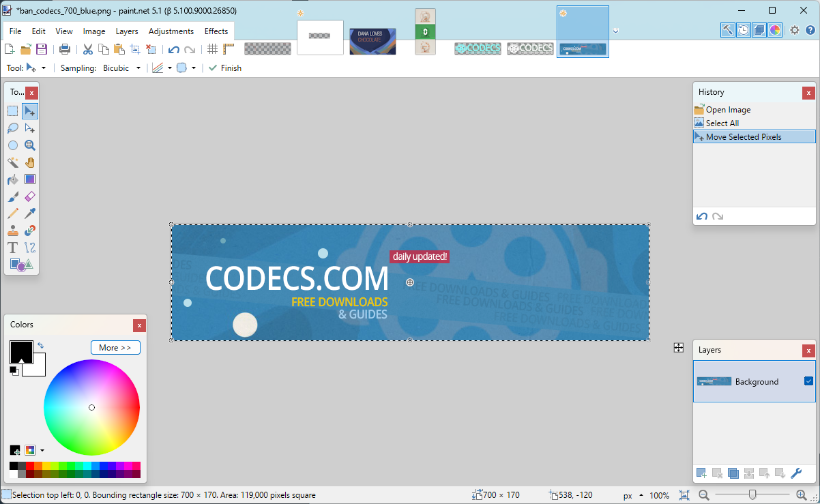The height and width of the screenshot is (504, 820).
Task: Choose the Ellipse Select tool
Action: [x=13, y=145]
